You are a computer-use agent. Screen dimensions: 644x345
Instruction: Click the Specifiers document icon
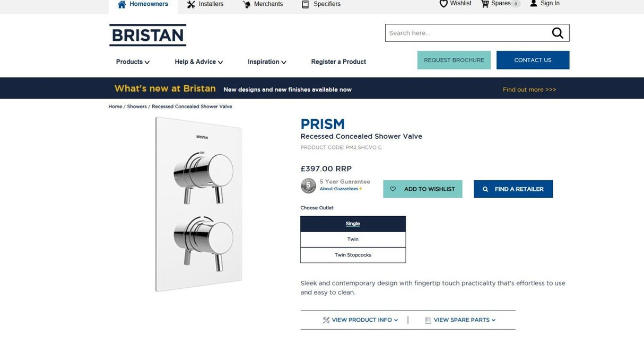305,4
